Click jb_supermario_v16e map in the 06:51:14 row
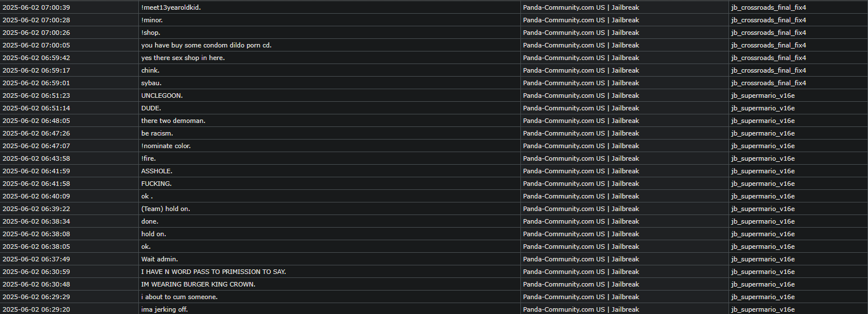The image size is (868, 314). [763, 108]
